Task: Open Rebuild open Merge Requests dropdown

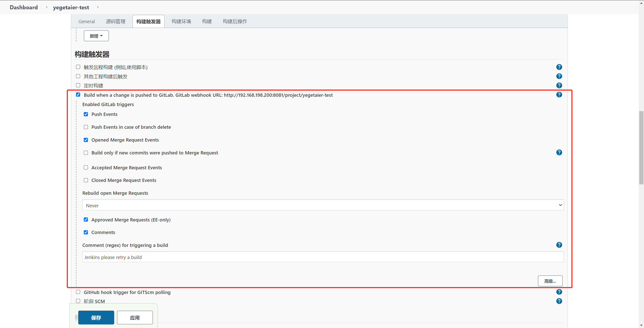Action: (323, 205)
